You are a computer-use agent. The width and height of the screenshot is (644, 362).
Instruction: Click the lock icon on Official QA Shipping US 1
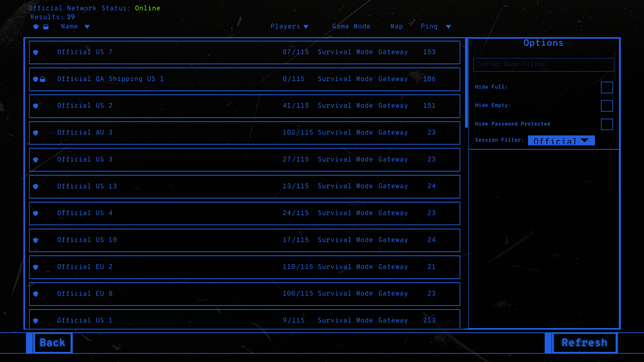pyautogui.click(x=43, y=79)
